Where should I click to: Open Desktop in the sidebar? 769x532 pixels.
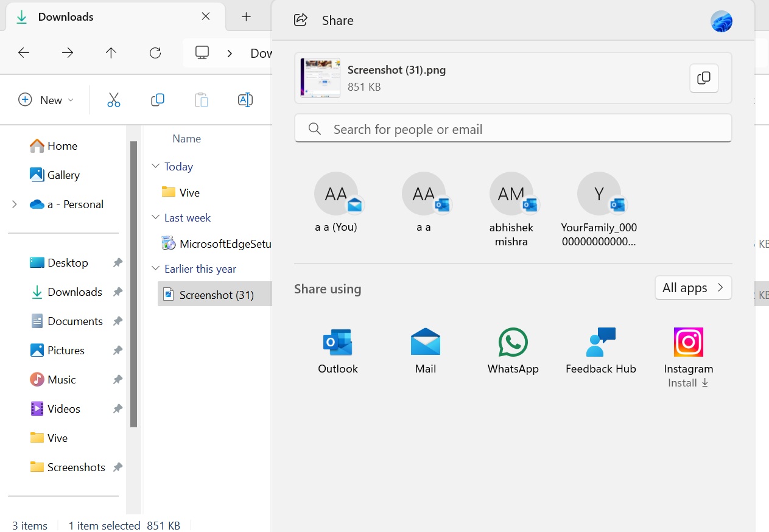pos(59,263)
